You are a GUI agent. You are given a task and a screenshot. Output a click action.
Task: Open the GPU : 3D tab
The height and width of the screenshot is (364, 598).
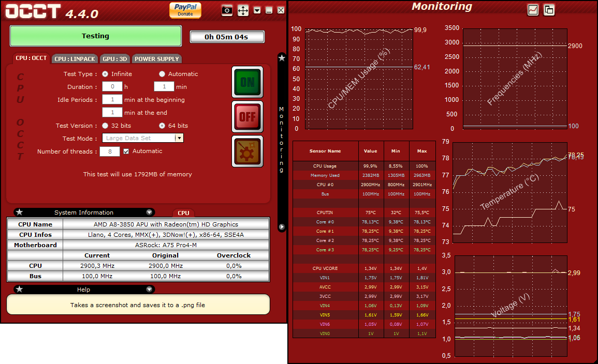pos(115,59)
